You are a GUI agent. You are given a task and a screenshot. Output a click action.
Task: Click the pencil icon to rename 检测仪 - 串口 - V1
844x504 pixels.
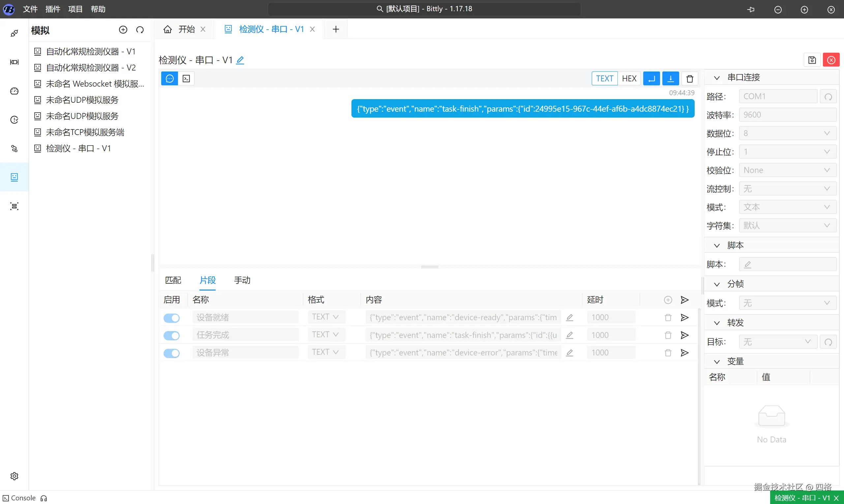[240, 61]
